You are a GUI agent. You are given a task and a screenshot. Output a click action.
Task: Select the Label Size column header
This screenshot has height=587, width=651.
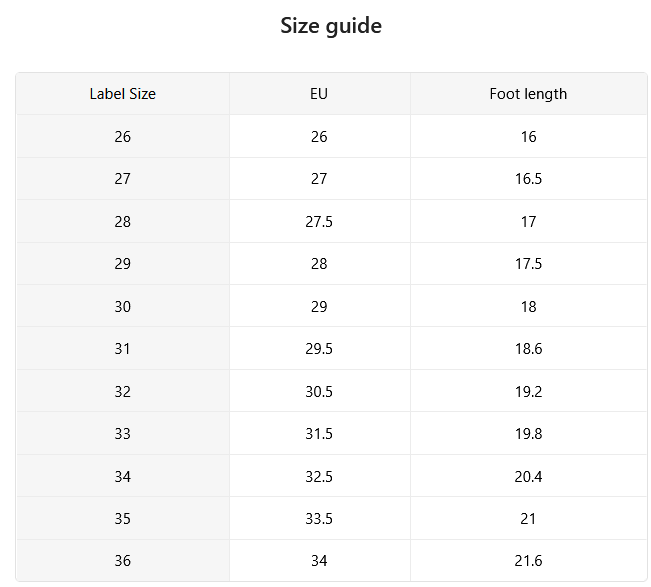122,94
